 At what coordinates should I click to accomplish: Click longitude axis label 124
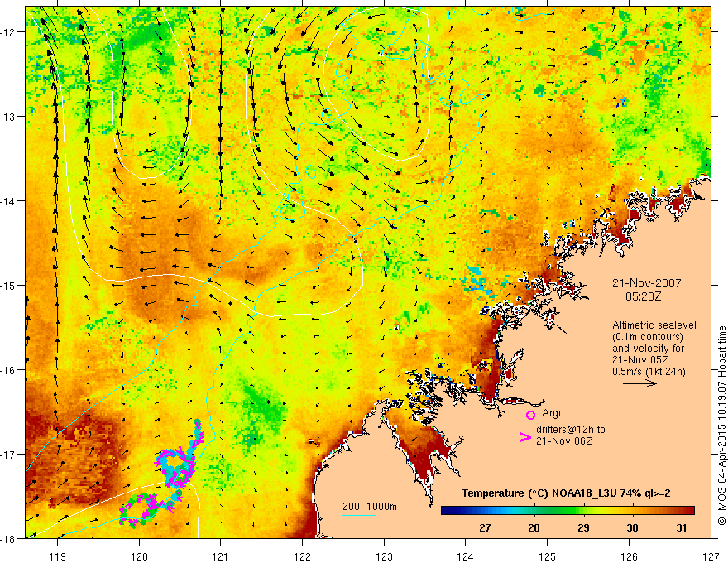coord(466,556)
